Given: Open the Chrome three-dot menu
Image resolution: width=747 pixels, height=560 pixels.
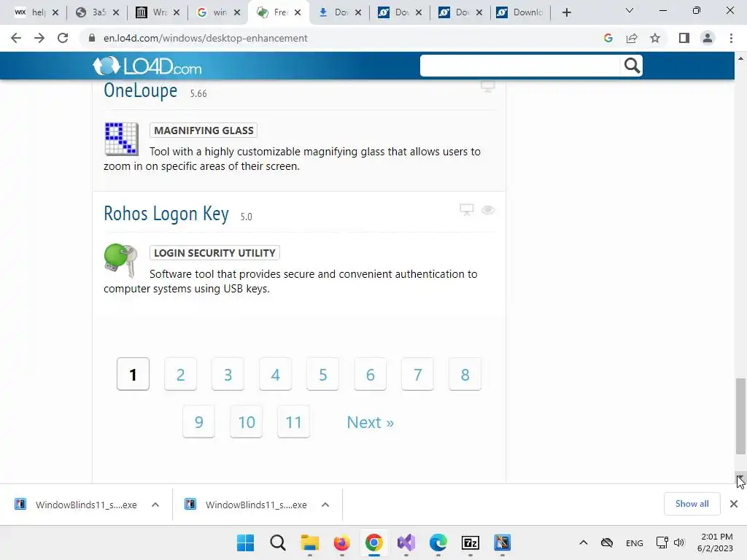Looking at the screenshot, I should tap(731, 38).
